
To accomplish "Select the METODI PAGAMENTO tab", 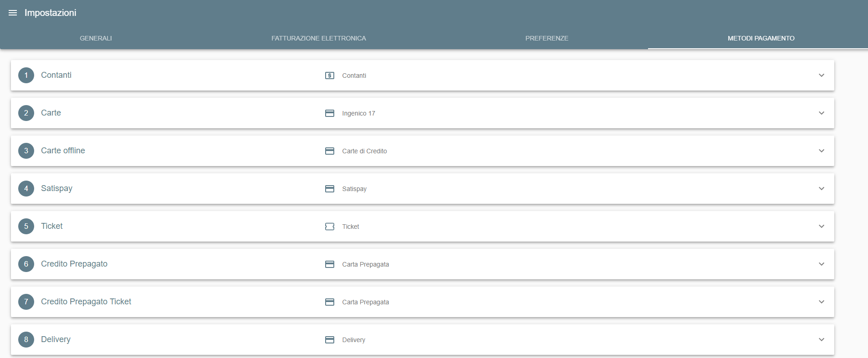I will [x=761, y=38].
